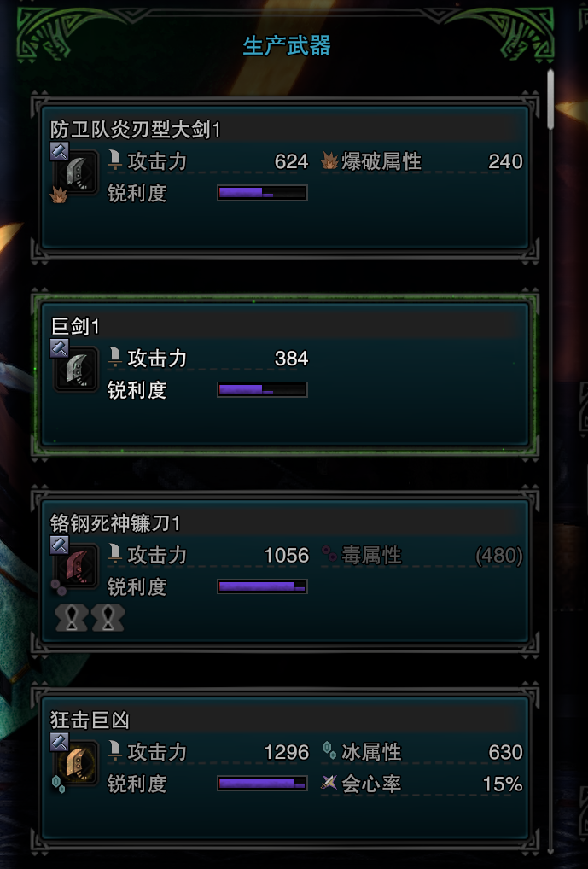Screen dimensions: 588x869
Task: Click the sharpness bar of 狂击巨凶
Action: click(x=262, y=783)
